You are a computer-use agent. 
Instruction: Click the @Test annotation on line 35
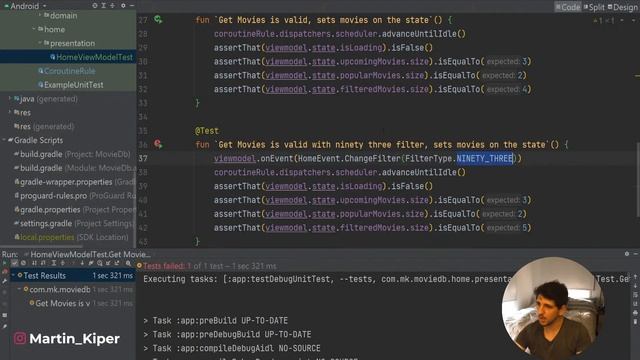point(207,131)
